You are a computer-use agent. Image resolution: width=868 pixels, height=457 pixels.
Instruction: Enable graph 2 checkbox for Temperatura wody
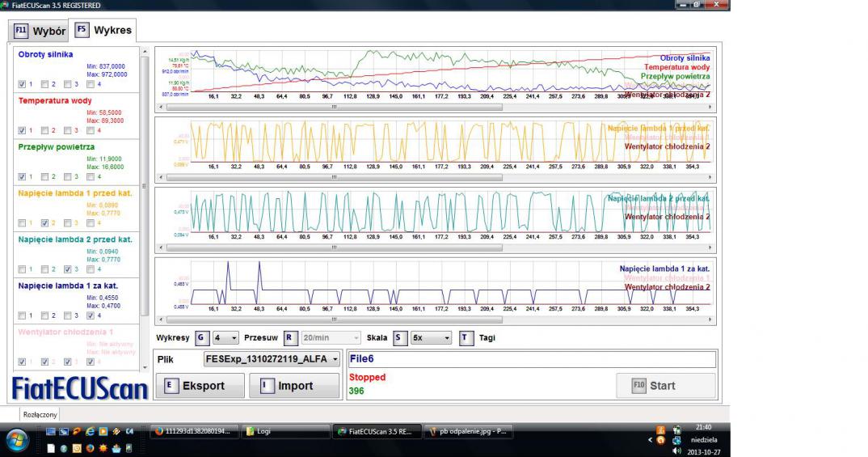(44, 130)
